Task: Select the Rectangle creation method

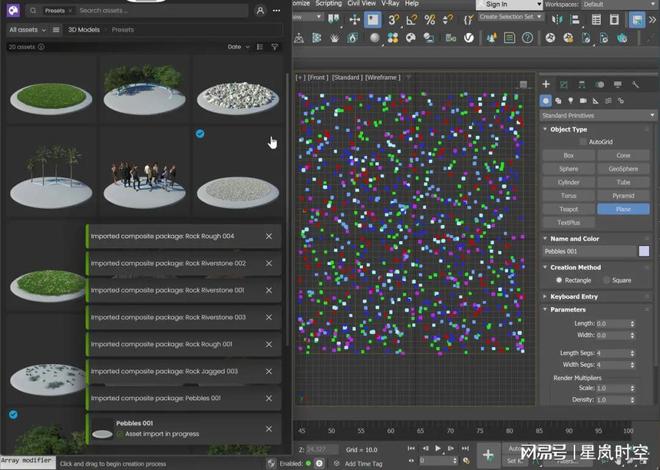Action: (x=558, y=280)
